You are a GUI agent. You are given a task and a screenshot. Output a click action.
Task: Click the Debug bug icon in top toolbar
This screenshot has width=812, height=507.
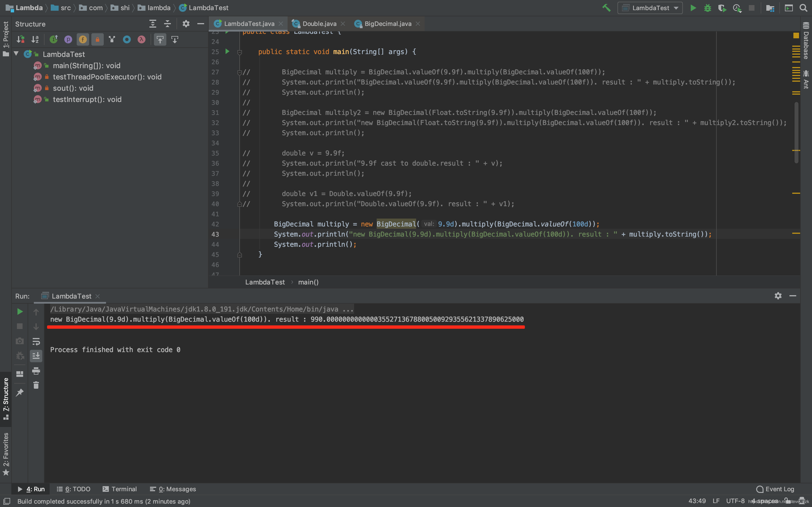pyautogui.click(x=707, y=8)
